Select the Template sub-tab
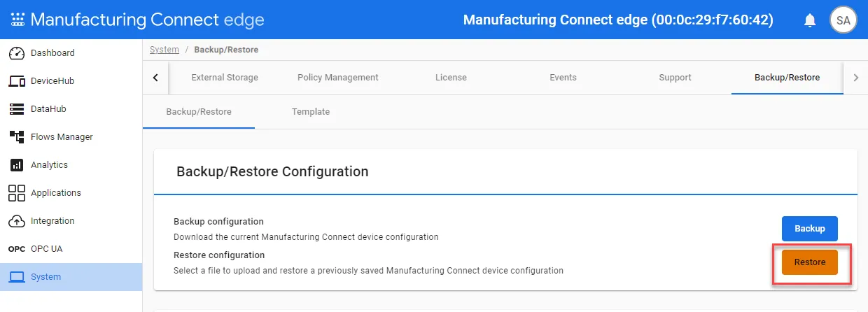868x312 pixels. click(x=311, y=112)
